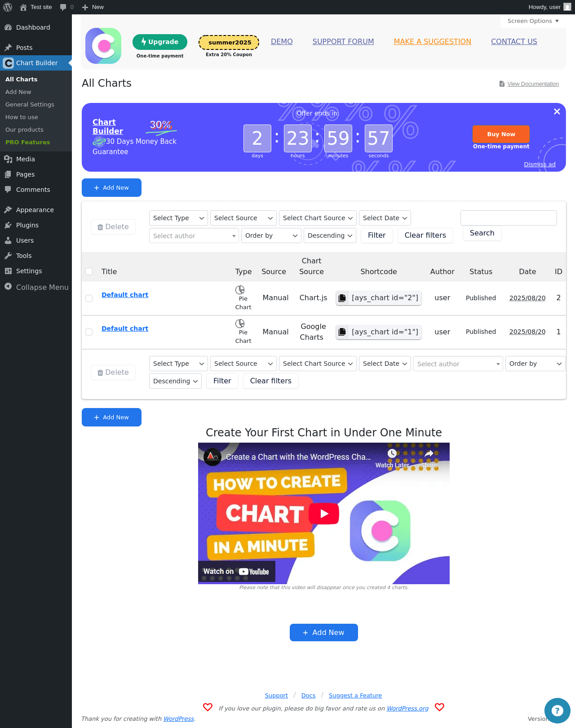Check the box for chart ID 2
Screen dimensions: 575x728
(x=89, y=298)
